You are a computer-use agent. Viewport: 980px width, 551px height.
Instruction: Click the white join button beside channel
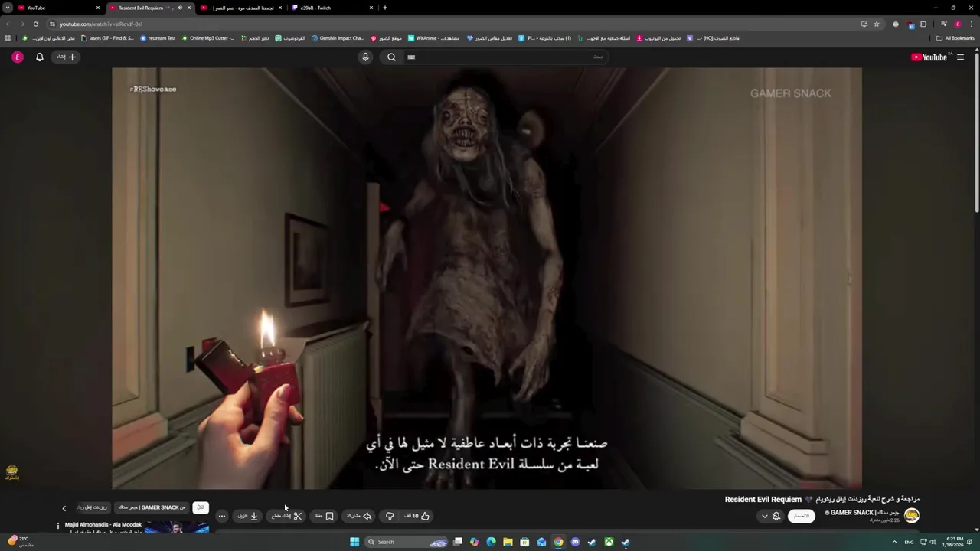tap(801, 516)
